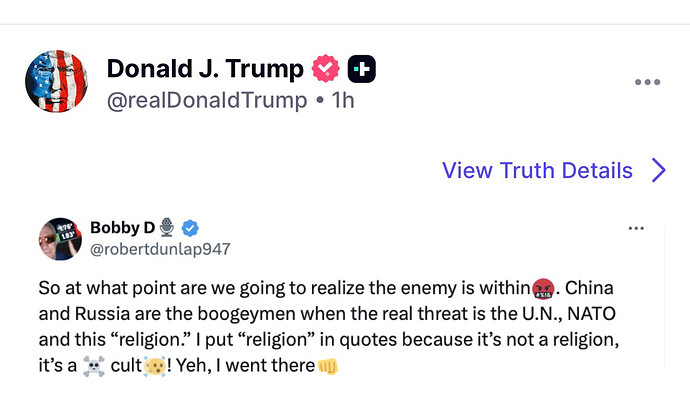Viewport: 690px width, 410px height.
Task: Open the View Truth Details link
Action: point(537,170)
